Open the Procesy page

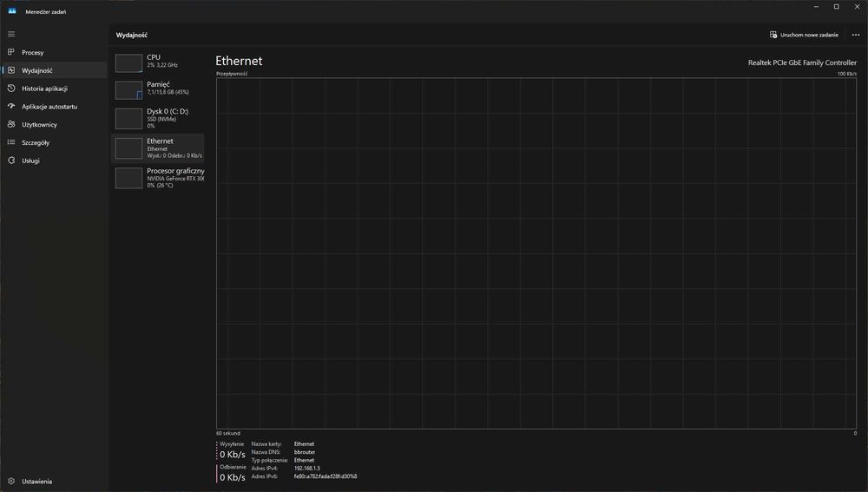(33, 53)
